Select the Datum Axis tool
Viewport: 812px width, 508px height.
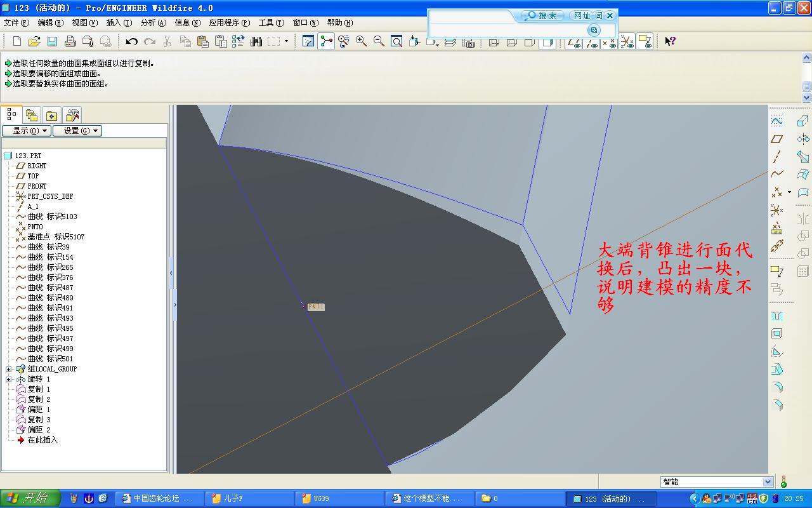point(776,156)
